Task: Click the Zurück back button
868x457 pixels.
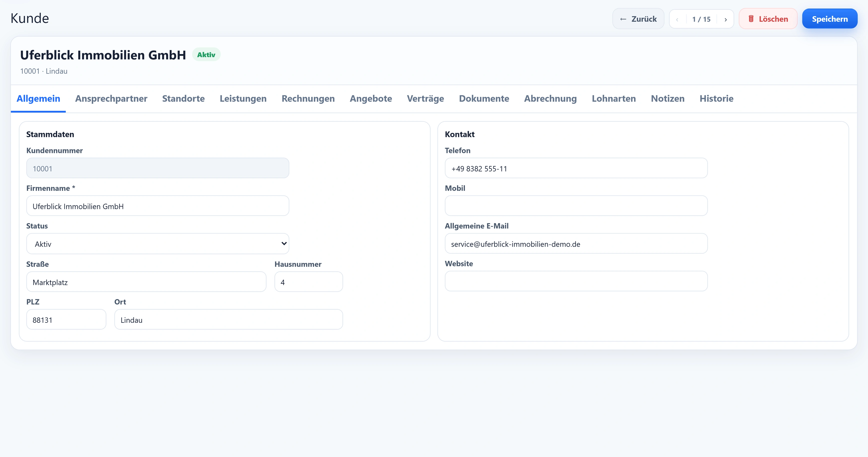Action: (638, 19)
